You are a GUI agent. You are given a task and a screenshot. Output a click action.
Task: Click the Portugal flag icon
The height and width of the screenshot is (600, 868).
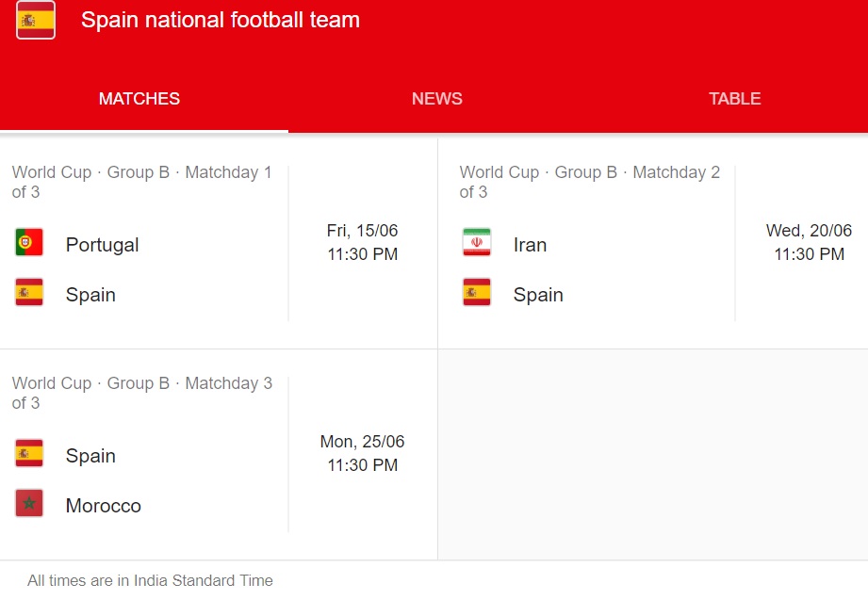(29, 242)
